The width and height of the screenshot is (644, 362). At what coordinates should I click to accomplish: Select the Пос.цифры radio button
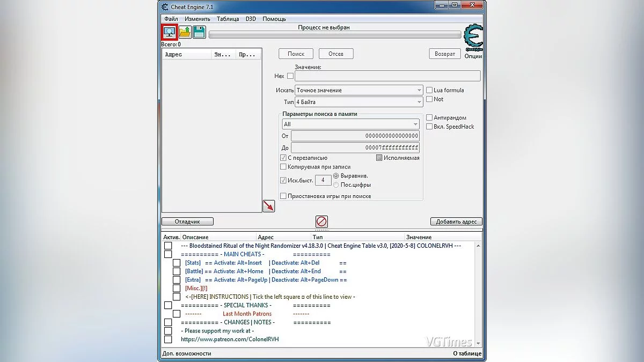click(x=336, y=185)
